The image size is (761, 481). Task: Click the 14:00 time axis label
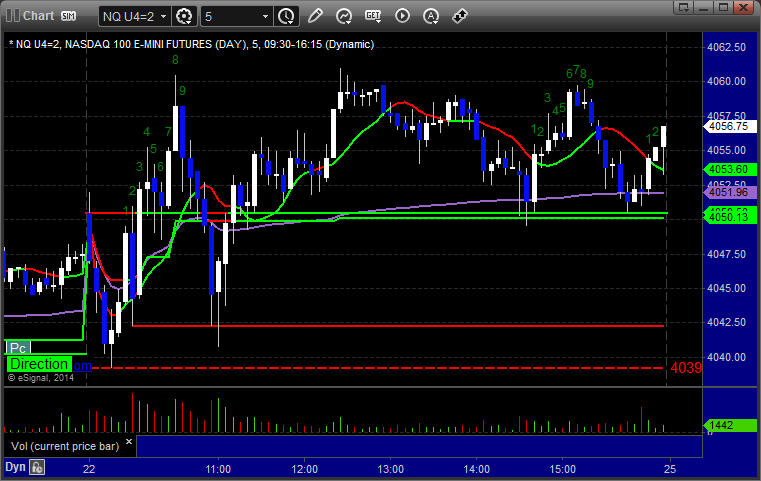click(x=477, y=469)
